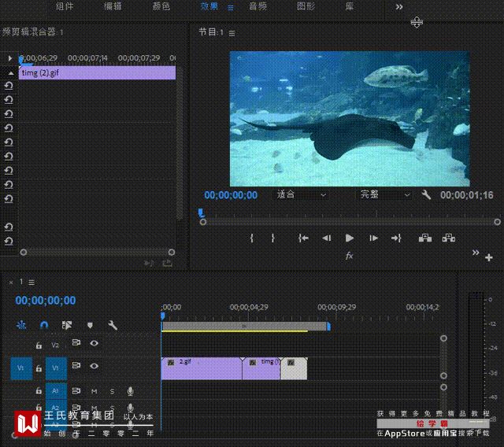504x447 pixels.
Task: Open the timeline panel menu beside sequence 1
Action: pyautogui.click(x=31, y=283)
